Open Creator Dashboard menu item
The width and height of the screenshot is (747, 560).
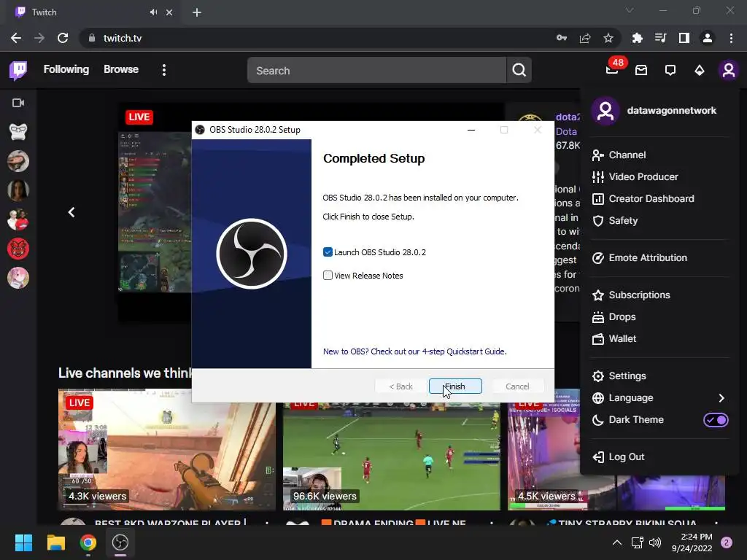click(x=659, y=198)
